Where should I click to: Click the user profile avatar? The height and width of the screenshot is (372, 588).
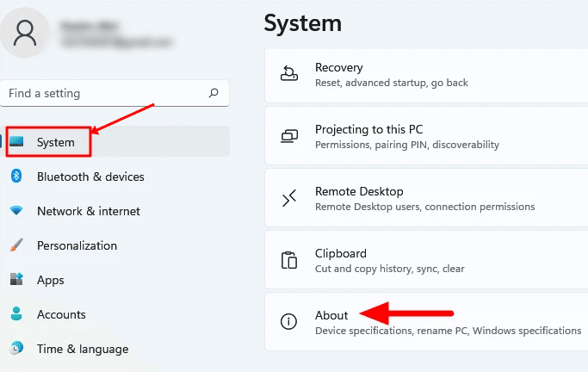click(27, 34)
